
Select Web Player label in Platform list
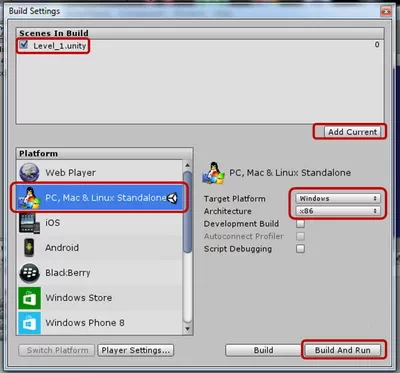pos(70,173)
